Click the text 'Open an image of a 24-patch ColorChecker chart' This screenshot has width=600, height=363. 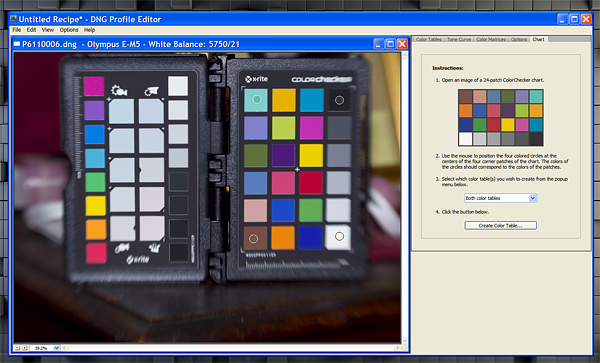pyautogui.click(x=492, y=80)
